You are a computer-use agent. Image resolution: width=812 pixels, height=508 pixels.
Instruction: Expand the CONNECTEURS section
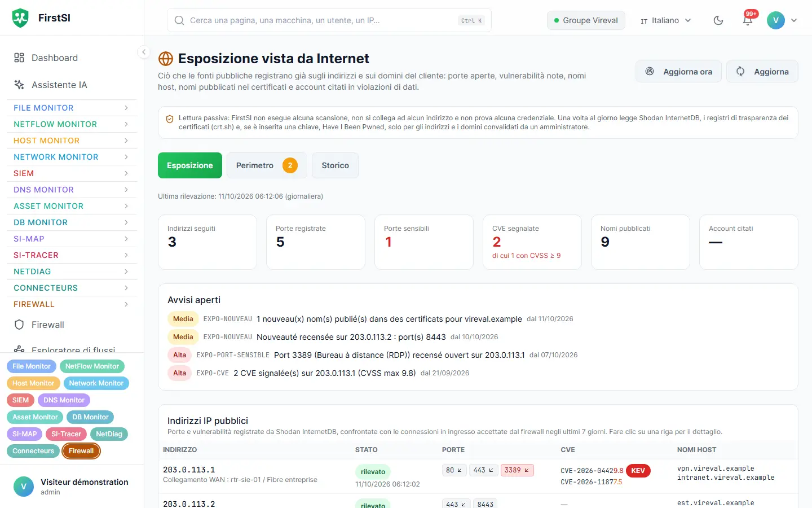click(x=72, y=288)
